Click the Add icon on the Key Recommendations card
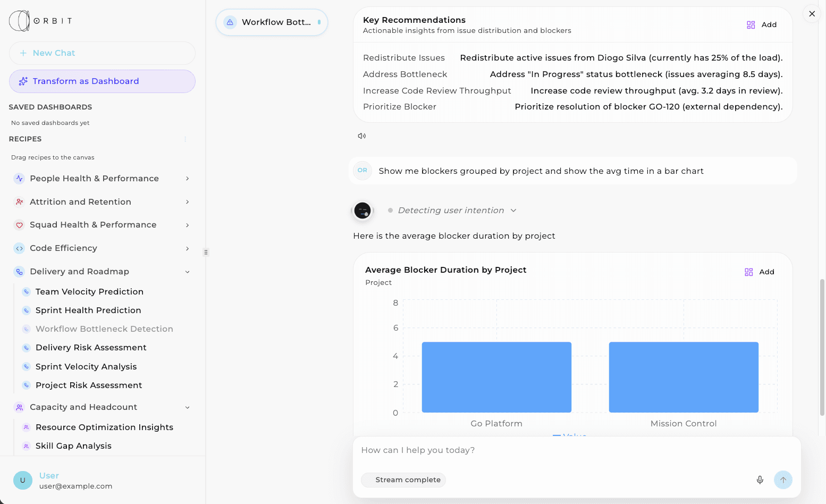This screenshot has height=504, width=826. pos(751,24)
